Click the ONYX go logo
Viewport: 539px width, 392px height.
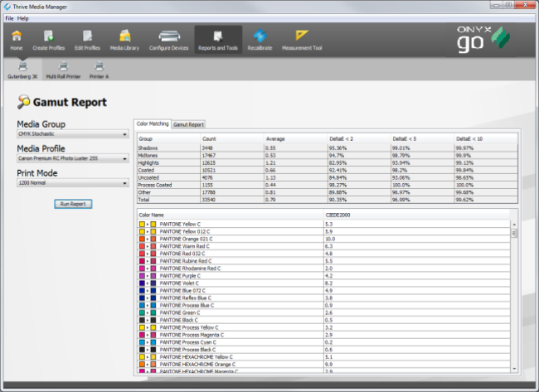[x=483, y=39]
